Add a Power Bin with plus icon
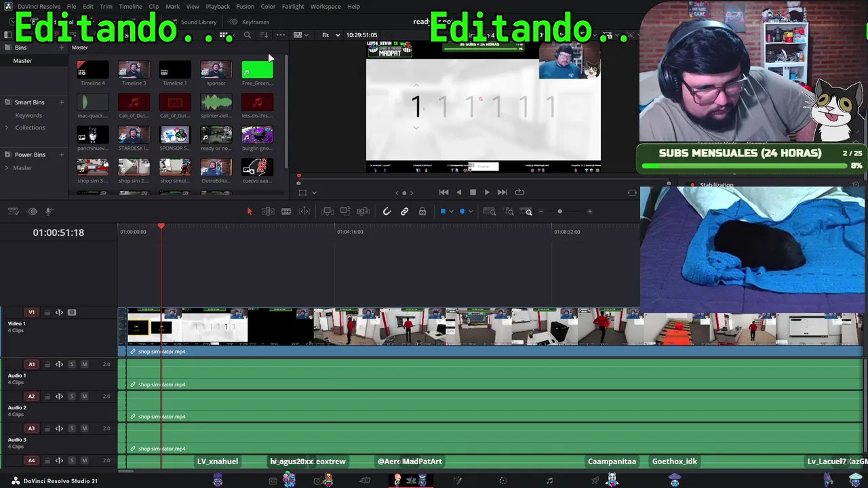 [62, 155]
